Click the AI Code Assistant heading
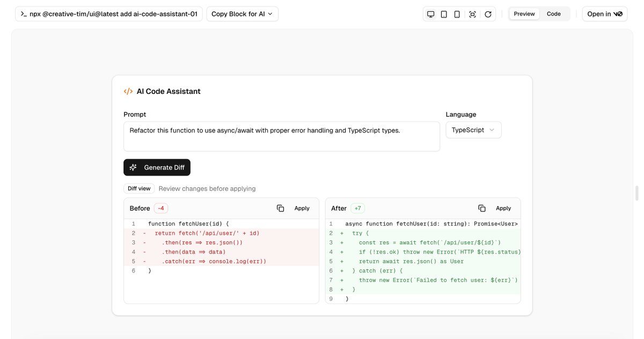 (x=169, y=91)
